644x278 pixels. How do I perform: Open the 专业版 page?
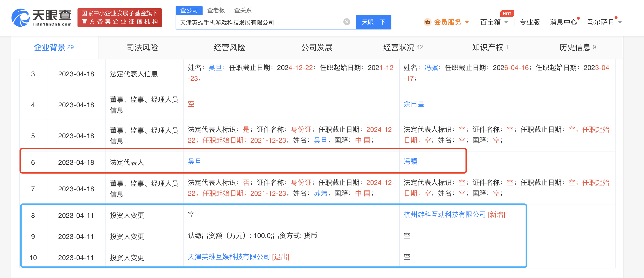pos(529,22)
